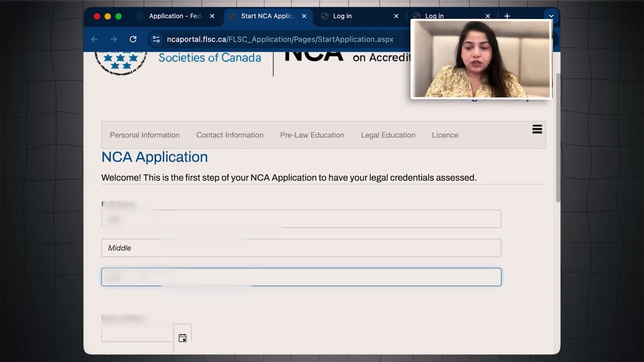Click the browser address bar URL

click(280, 39)
